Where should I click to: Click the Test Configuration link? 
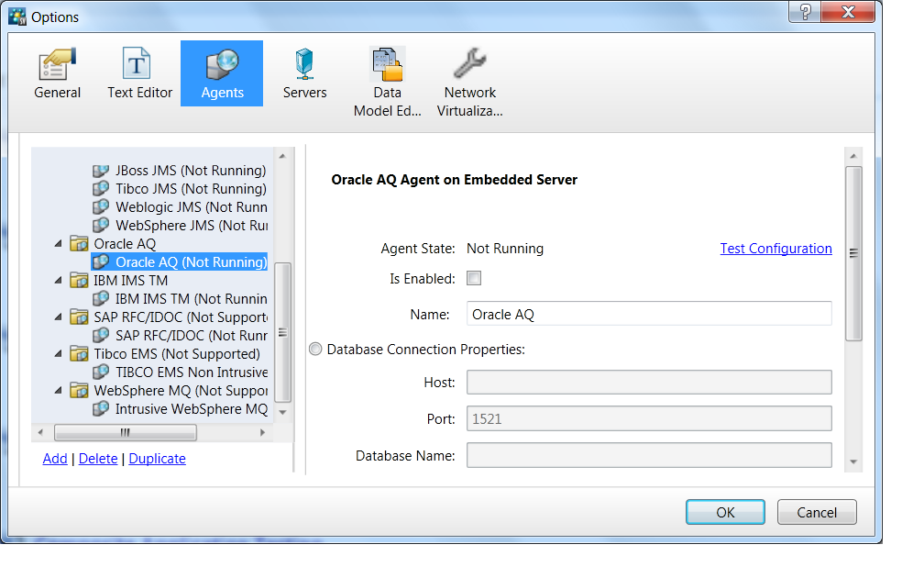click(x=775, y=249)
